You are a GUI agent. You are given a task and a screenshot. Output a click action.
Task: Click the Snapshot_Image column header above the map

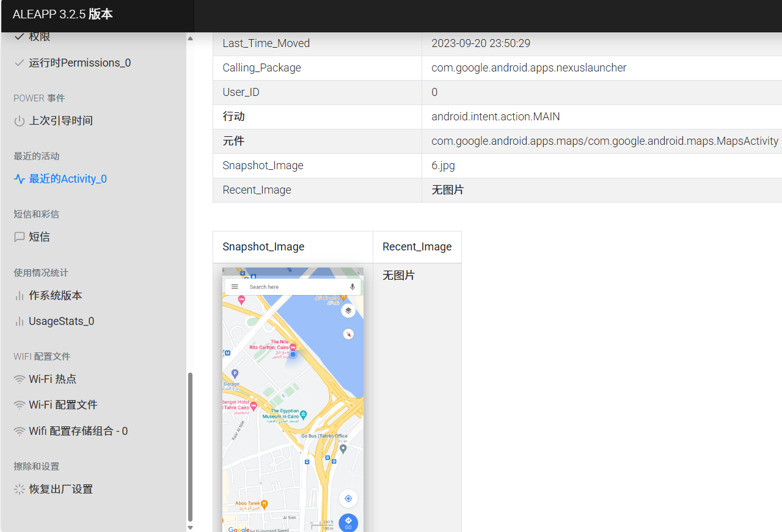263,247
